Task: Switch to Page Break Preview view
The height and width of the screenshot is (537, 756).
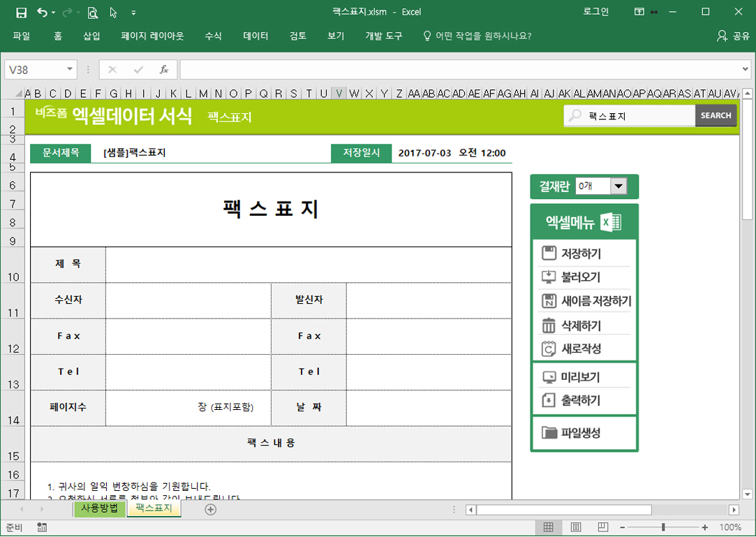Action: click(603, 527)
